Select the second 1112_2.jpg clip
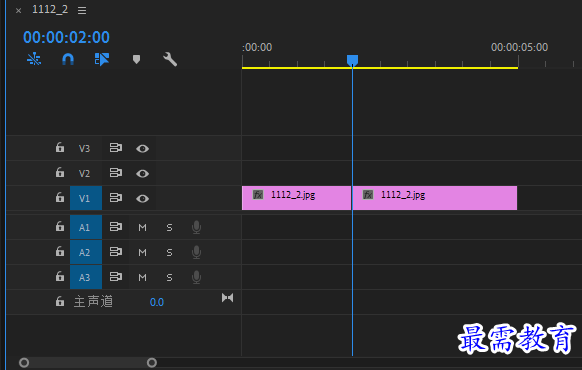The height and width of the screenshot is (370, 582). (435, 198)
